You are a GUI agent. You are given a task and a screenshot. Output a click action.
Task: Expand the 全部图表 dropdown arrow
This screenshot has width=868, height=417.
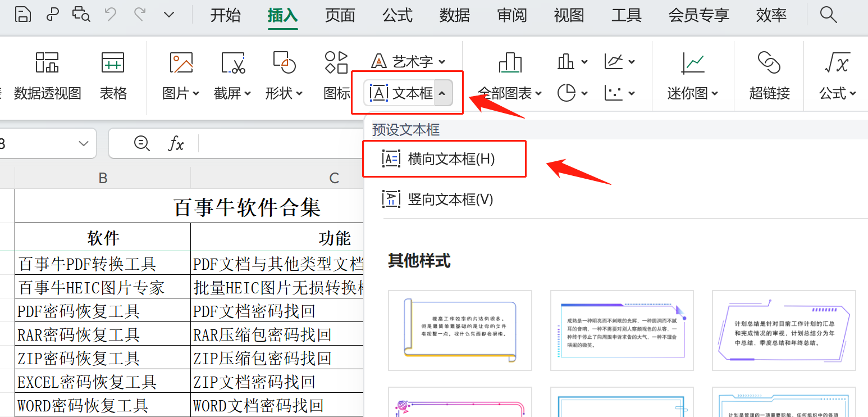[x=539, y=93]
